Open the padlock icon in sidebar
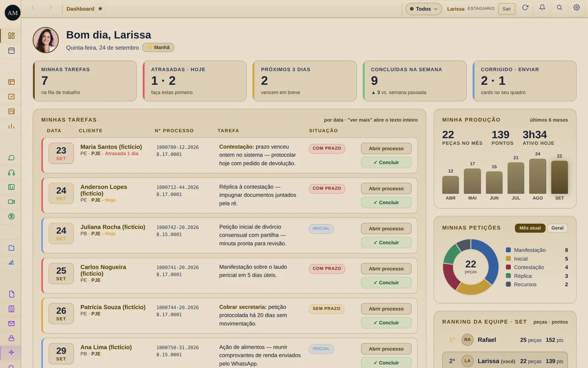Viewport: 588px width, 368px height. pos(11,338)
